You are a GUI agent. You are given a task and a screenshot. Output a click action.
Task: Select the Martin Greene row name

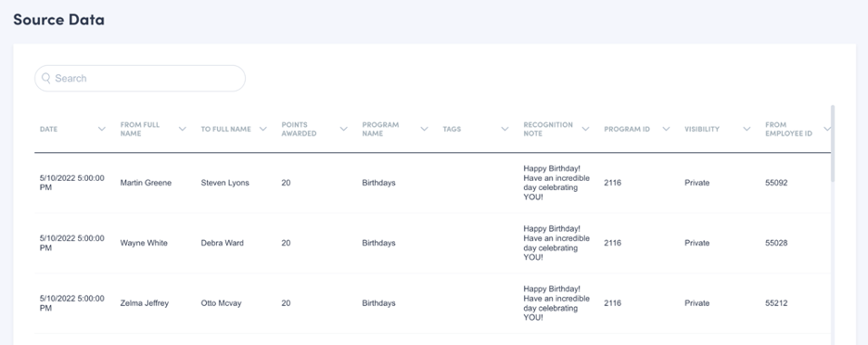point(146,183)
